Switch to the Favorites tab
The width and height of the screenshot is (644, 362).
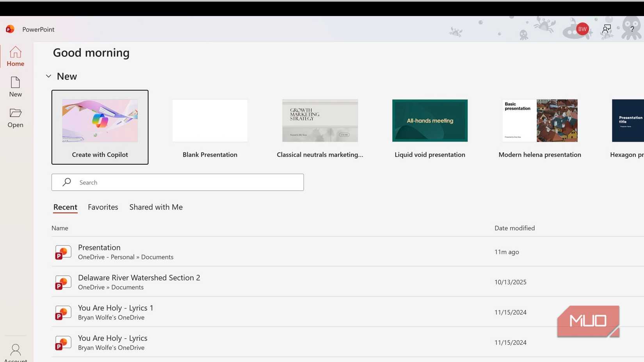tap(103, 207)
